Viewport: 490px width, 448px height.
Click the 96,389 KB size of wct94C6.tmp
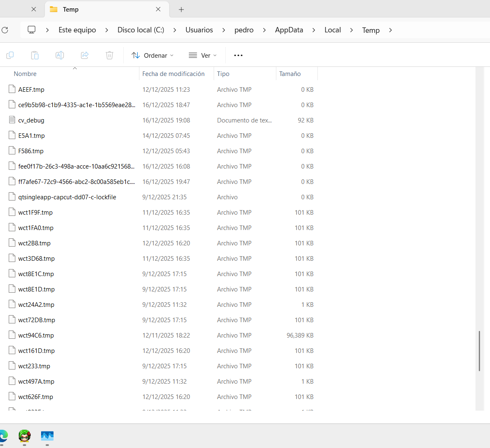[x=300, y=335]
